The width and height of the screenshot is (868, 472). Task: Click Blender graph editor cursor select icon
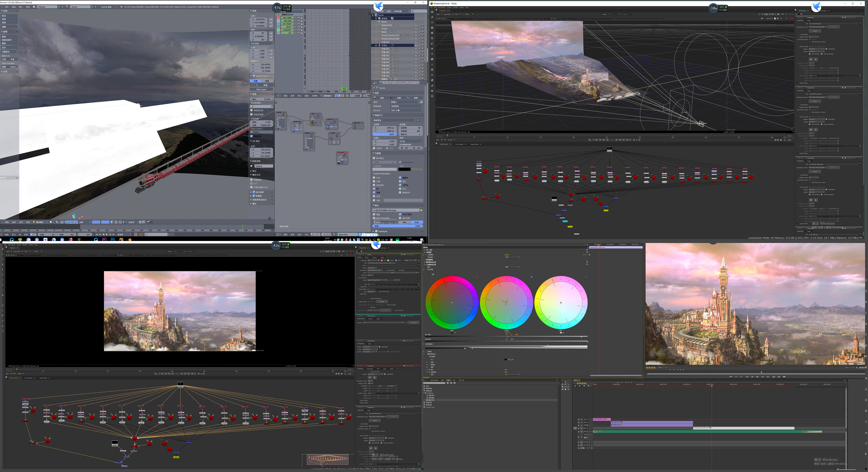click(x=336, y=96)
